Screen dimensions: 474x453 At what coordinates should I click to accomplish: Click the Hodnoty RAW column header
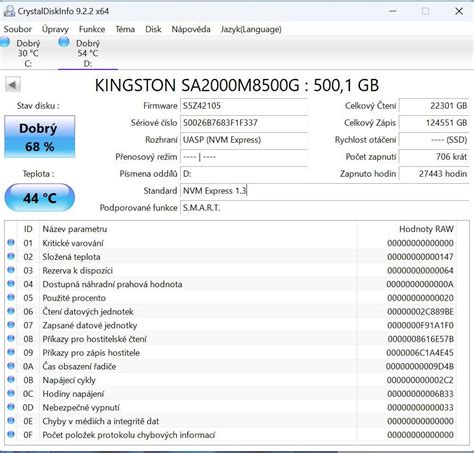click(x=426, y=229)
